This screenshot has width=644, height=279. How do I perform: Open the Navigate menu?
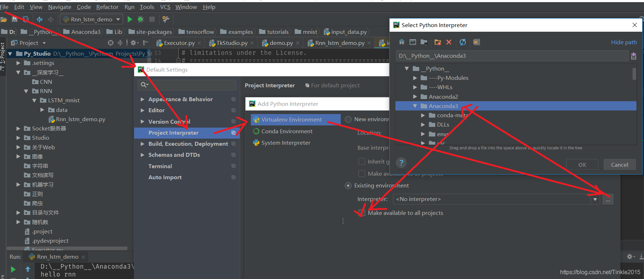(x=60, y=7)
